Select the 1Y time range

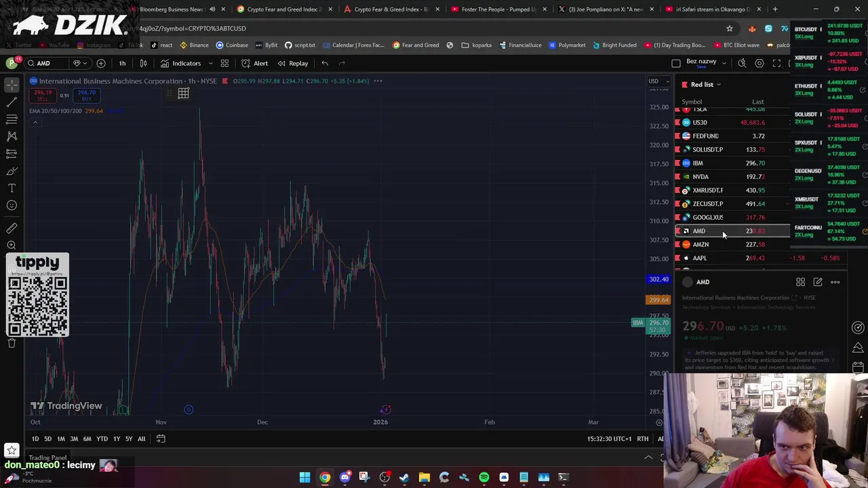point(117,439)
